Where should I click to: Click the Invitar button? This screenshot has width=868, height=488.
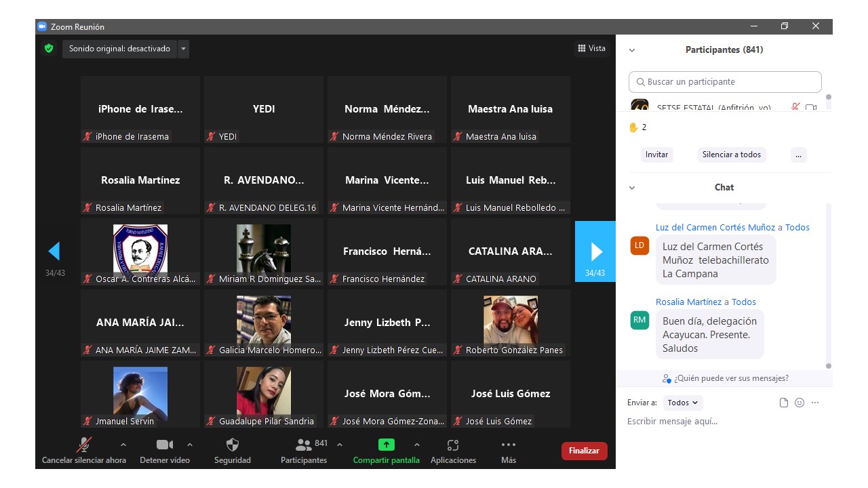(x=656, y=155)
